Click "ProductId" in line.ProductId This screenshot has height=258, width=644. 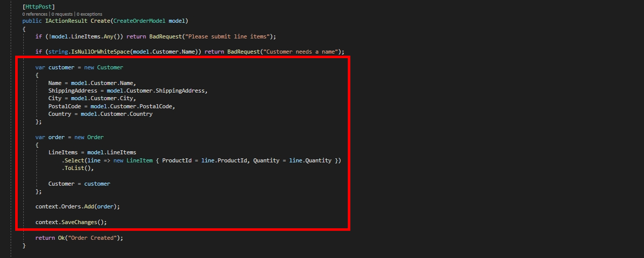(x=232, y=160)
